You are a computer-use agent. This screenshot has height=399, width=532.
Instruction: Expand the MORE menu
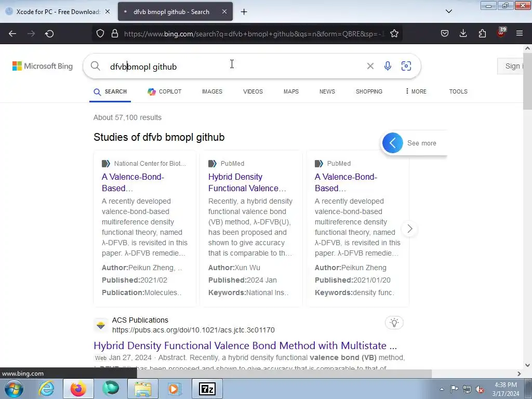click(x=416, y=91)
